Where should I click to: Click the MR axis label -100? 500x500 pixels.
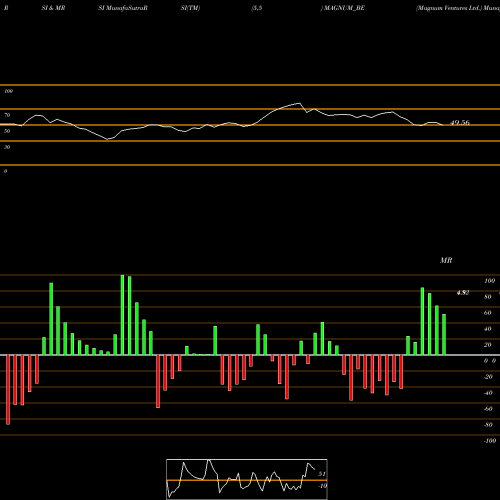pos(489,441)
